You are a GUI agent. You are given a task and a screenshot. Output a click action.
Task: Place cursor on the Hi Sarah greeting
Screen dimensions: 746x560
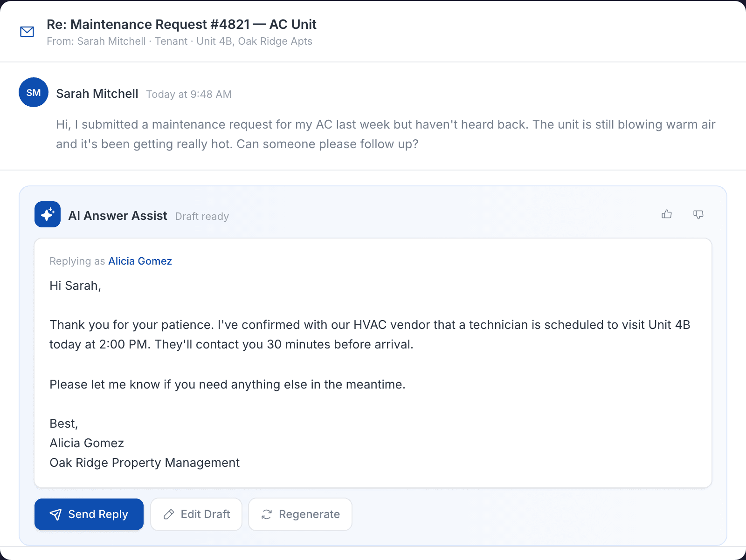76,286
